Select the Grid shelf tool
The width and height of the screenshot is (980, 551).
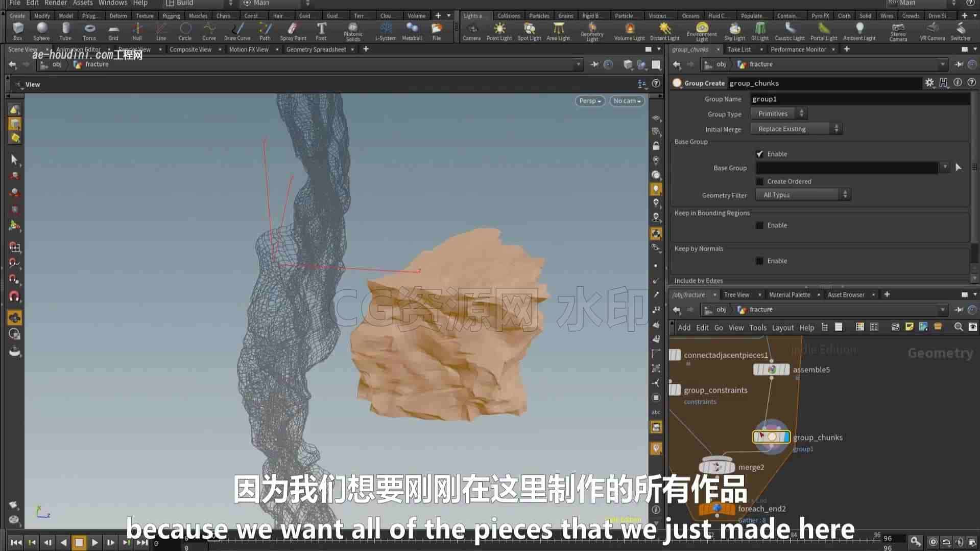click(113, 31)
